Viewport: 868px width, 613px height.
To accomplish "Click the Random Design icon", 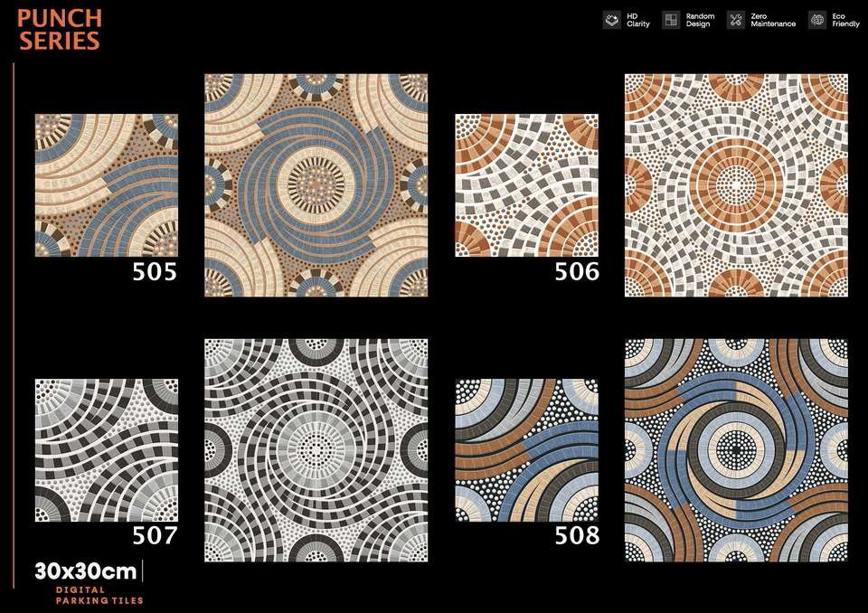I will [671, 21].
